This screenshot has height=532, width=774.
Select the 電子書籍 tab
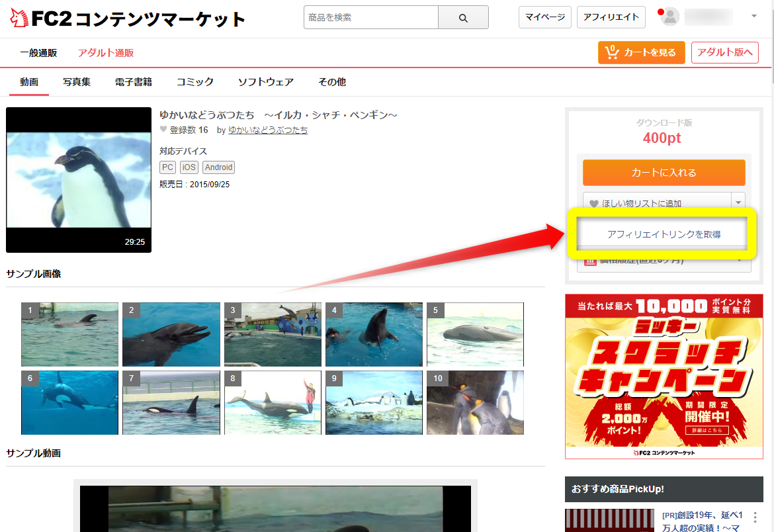134,82
